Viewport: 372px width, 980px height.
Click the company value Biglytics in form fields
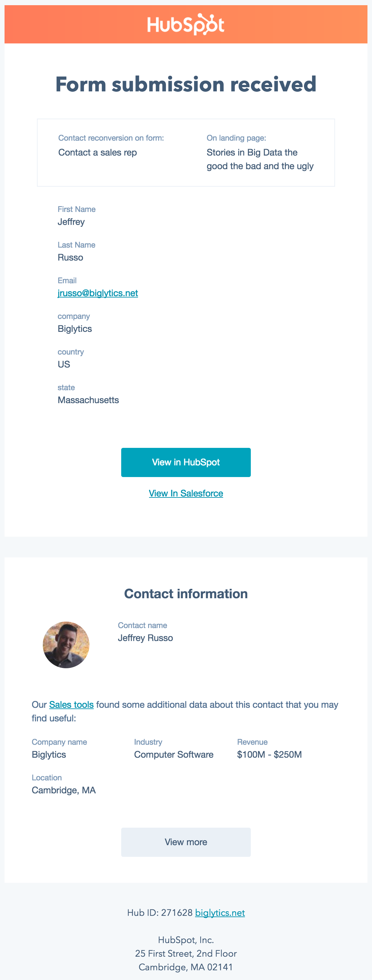75,329
